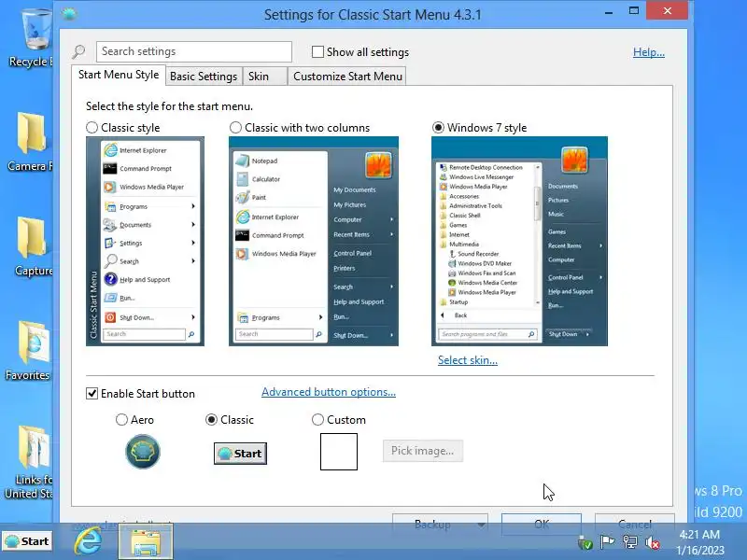Click the Windows 7 style preview image

519,241
